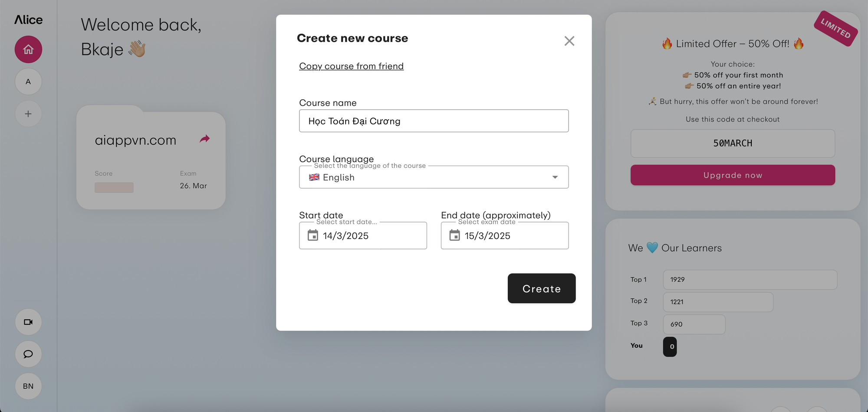868x412 pixels.
Task: Select the 50MARCH promo code box
Action: click(733, 144)
